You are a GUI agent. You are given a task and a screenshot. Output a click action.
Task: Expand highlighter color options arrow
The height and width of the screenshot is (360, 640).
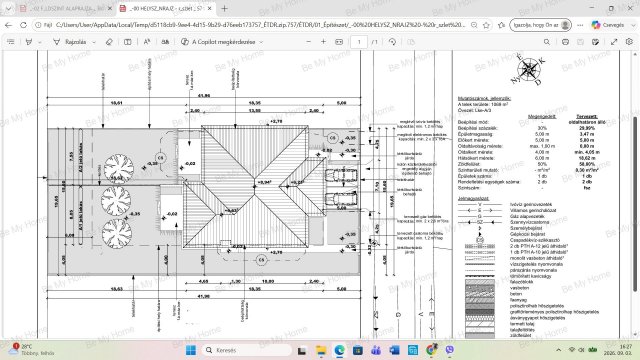(40, 42)
